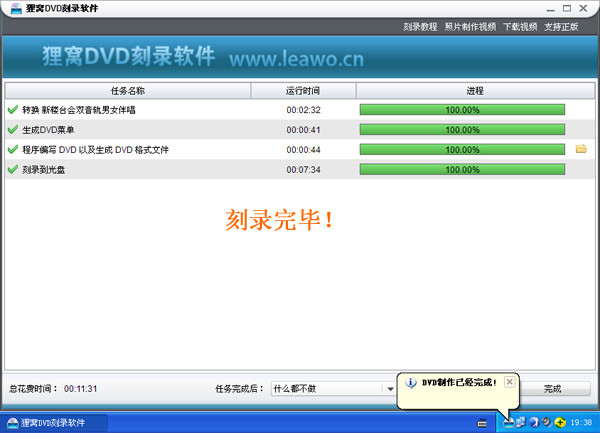Click the info icon in the DVD制作已经完成 balloon
Viewport: 600px width, 433px height.
(411, 383)
